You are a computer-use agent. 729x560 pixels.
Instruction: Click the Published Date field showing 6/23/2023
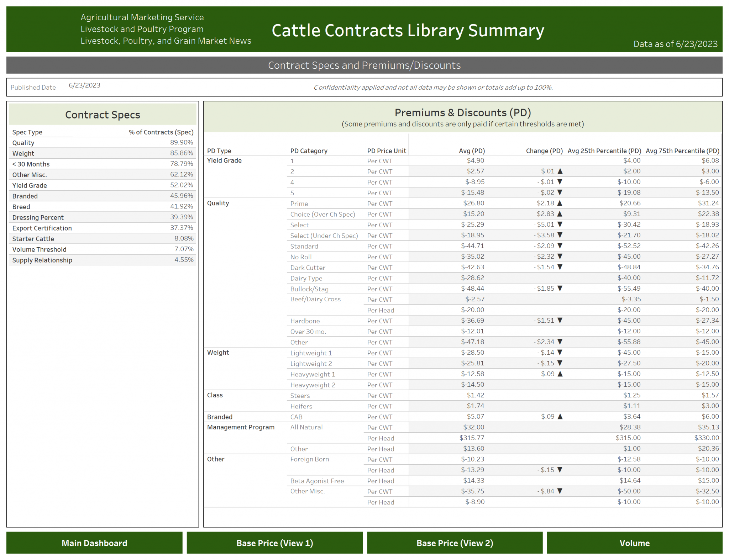[x=84, y=85]
